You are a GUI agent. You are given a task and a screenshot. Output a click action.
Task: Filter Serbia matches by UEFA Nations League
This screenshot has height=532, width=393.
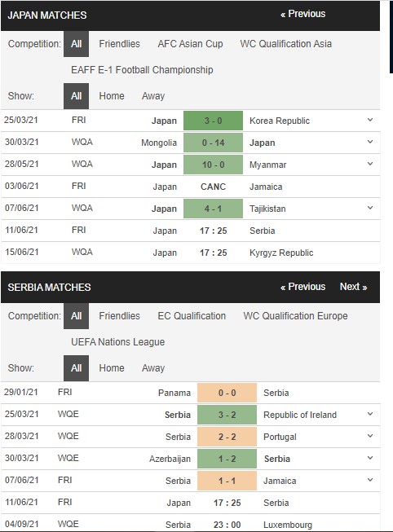(117, 342)
